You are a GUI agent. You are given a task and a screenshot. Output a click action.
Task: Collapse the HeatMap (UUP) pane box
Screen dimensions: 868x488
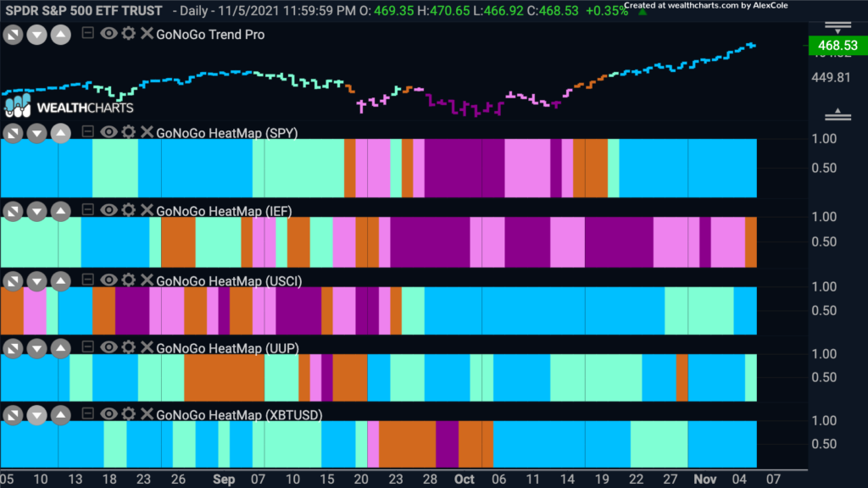[x=87, y=347]
